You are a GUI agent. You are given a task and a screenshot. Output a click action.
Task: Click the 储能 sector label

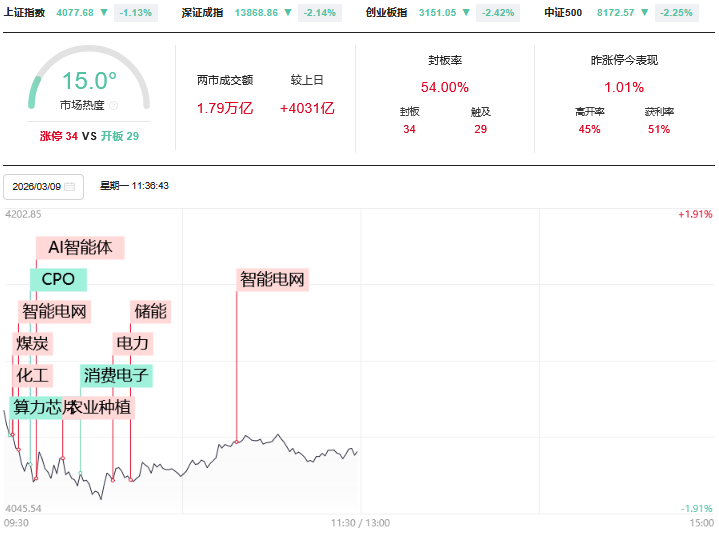[x=150, y=311]
